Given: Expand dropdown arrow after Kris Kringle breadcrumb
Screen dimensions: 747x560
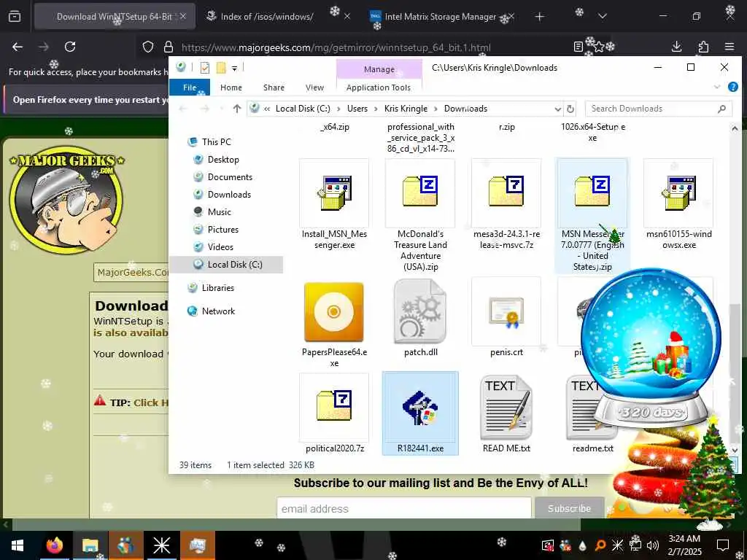Looking at the screenshot, I should (436, 109).
